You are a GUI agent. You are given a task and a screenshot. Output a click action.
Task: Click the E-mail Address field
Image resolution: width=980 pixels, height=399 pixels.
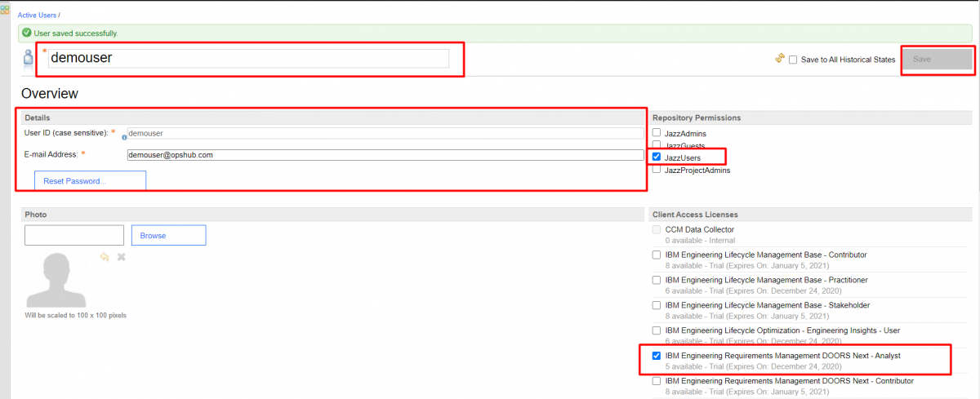coord(385,154)
